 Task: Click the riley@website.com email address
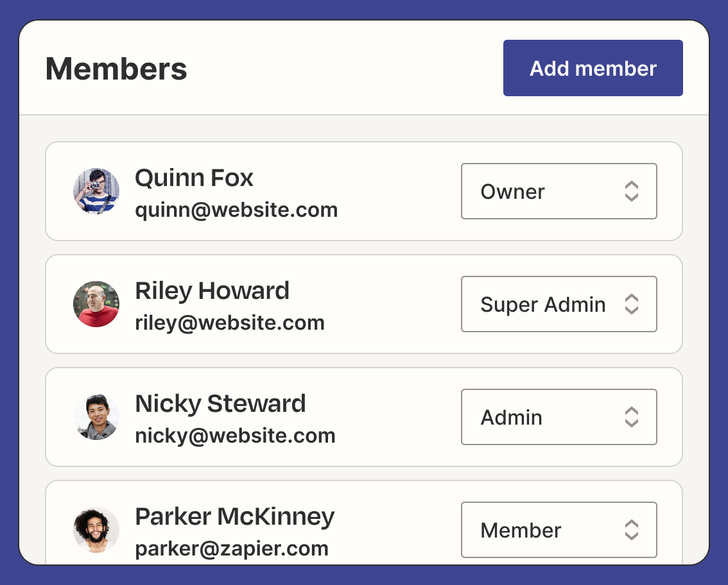230,323
